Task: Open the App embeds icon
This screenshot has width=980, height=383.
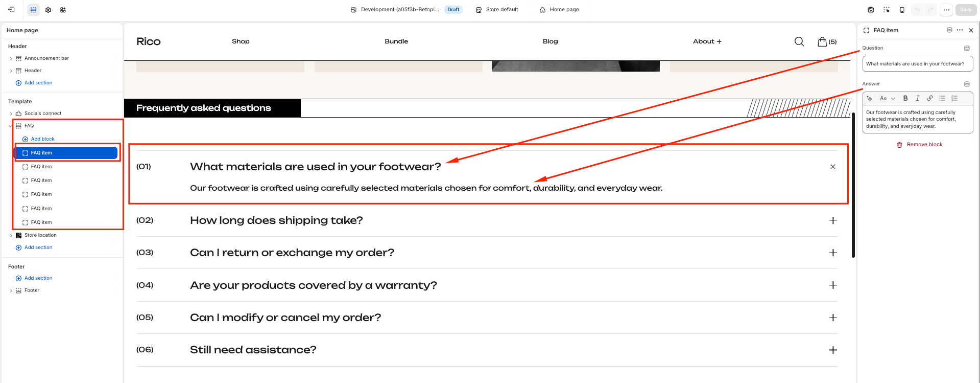Action: pos(63,10)
